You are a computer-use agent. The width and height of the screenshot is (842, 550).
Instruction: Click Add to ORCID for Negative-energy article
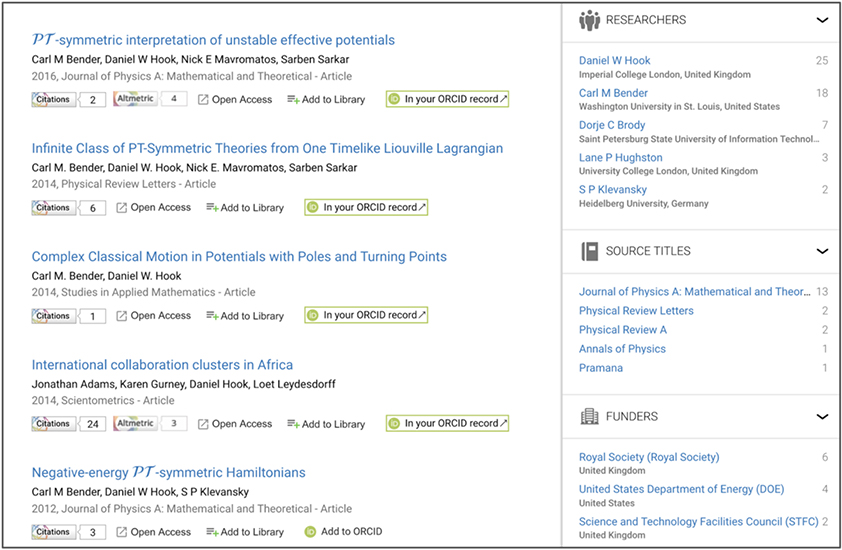pos(343,532)
